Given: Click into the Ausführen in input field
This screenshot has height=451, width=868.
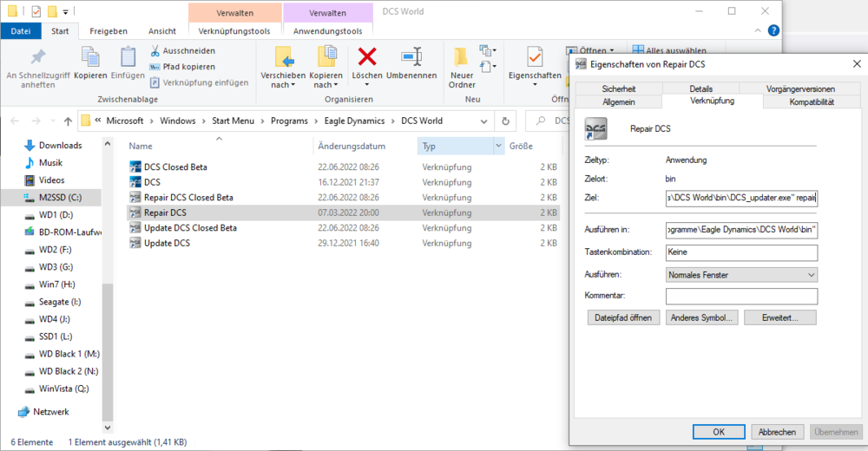Looking at the screenshot, I should tap(742, 230).
